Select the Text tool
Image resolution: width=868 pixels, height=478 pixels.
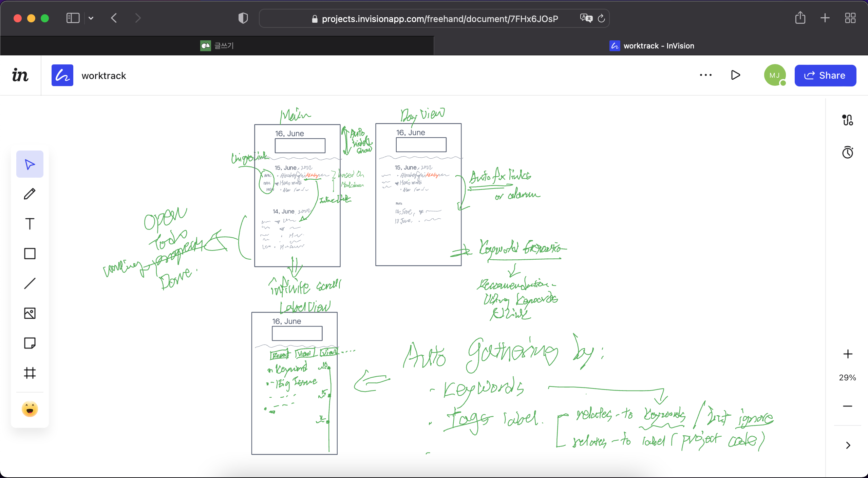coord(30,224)
